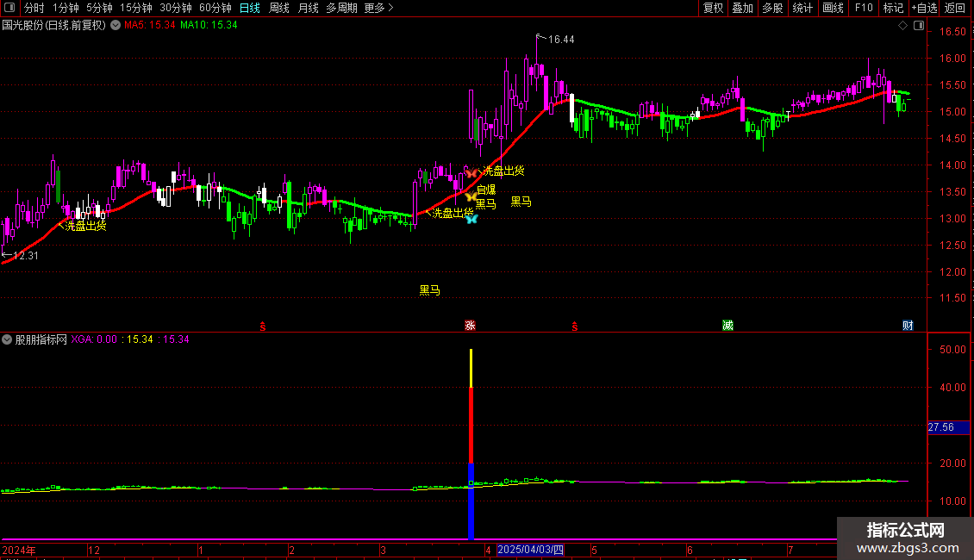Click the blue 财 marker under the chart
This screenshot has height=560, width=974.
908,326
